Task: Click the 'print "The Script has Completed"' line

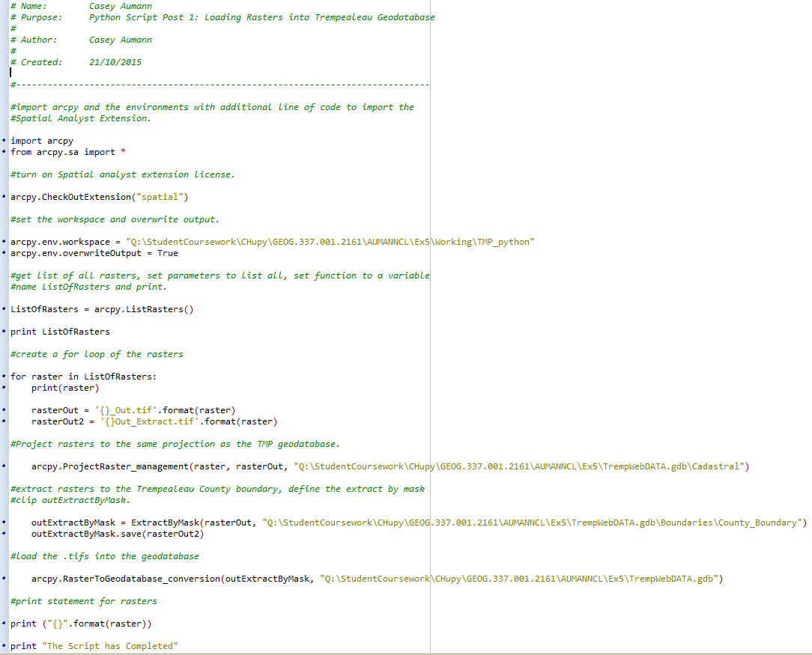Action: [94, 646]
